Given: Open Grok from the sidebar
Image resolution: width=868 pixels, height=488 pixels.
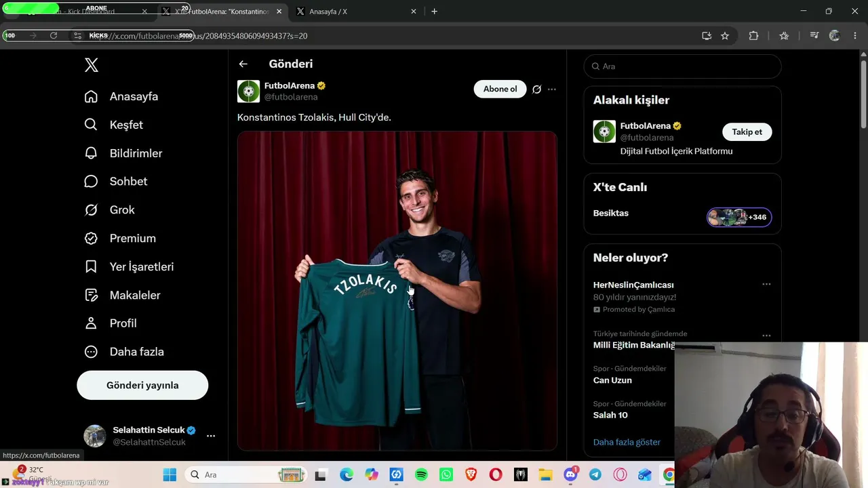Looking at the screenshot, I should pyautogui.click(x=109, y=210).
